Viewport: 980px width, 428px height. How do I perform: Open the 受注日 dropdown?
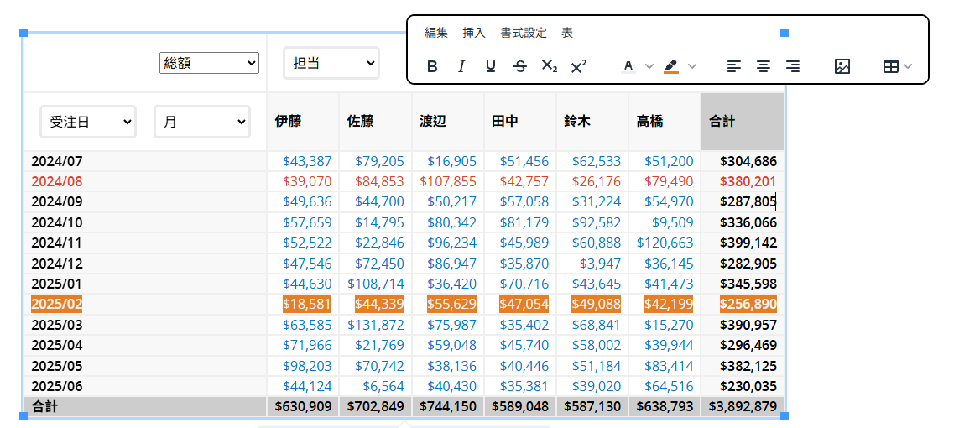[x=88, y=122]
